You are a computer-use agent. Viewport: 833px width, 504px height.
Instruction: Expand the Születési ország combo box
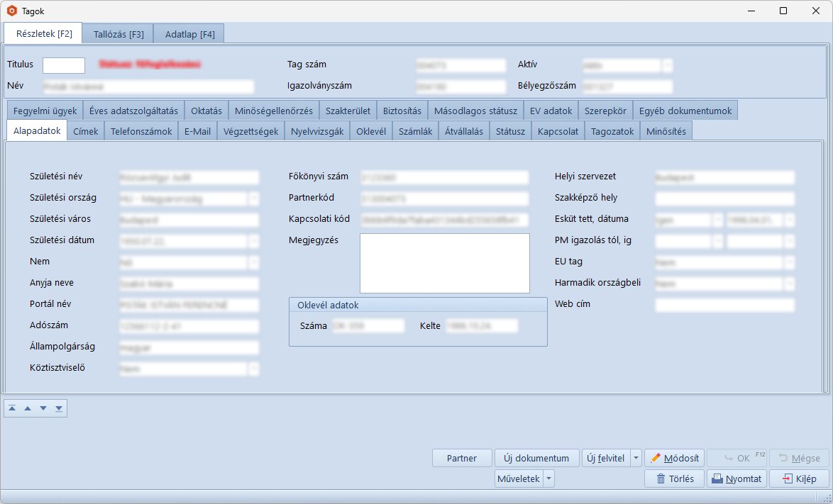(253, 199)
